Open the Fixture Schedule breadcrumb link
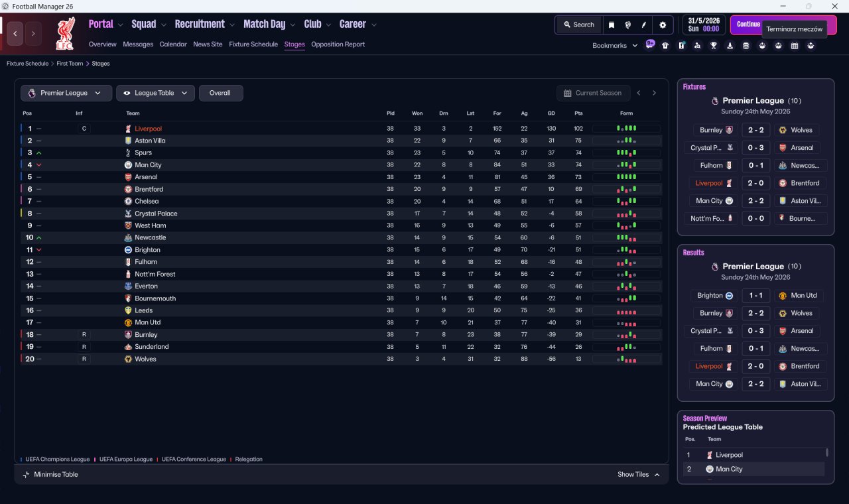The height and width of the screenshot is (504, 849). point(28,64)
